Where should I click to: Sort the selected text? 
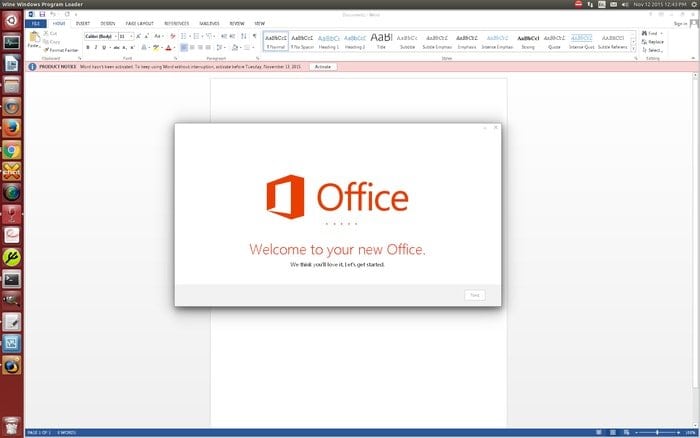click(x=244, y=36)
